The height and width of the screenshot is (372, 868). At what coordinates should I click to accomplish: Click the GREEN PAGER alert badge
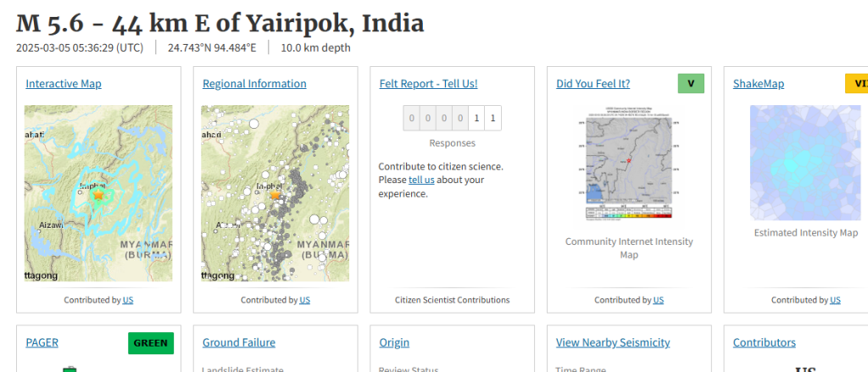pyautogui.click(x=151, y=342)
